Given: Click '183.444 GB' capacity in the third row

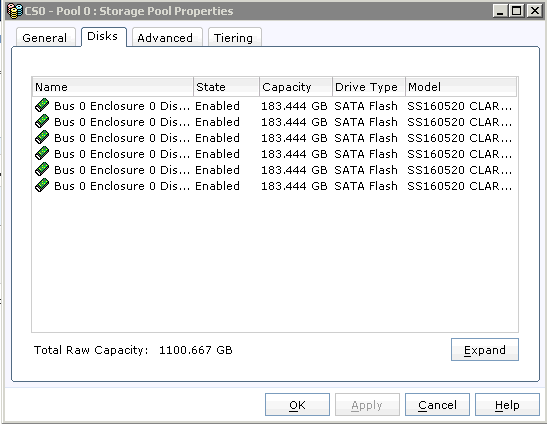Looking at the screenshot, I should (294, 138).
